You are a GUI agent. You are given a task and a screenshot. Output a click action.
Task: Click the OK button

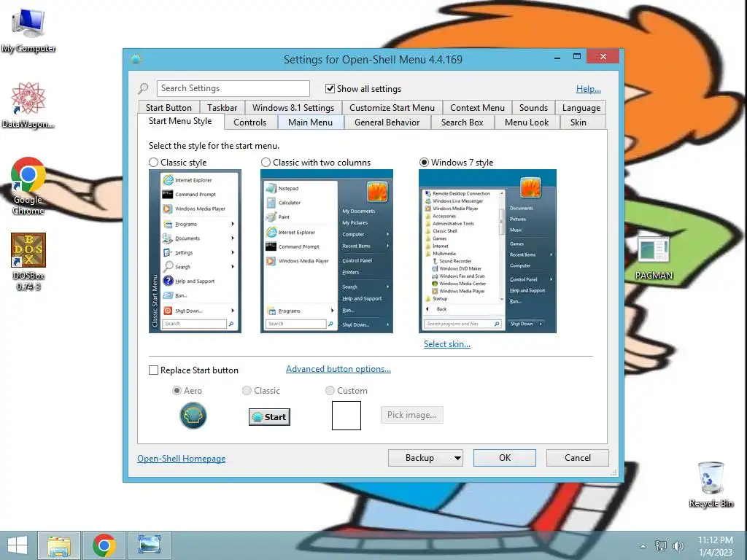(x=505, y=458)
